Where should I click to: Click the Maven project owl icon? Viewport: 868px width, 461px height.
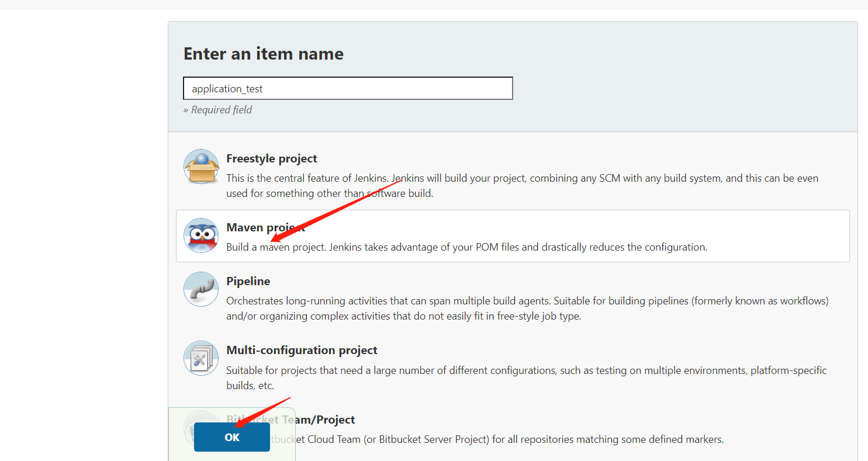pyautogui.click(x=201, y=235)
